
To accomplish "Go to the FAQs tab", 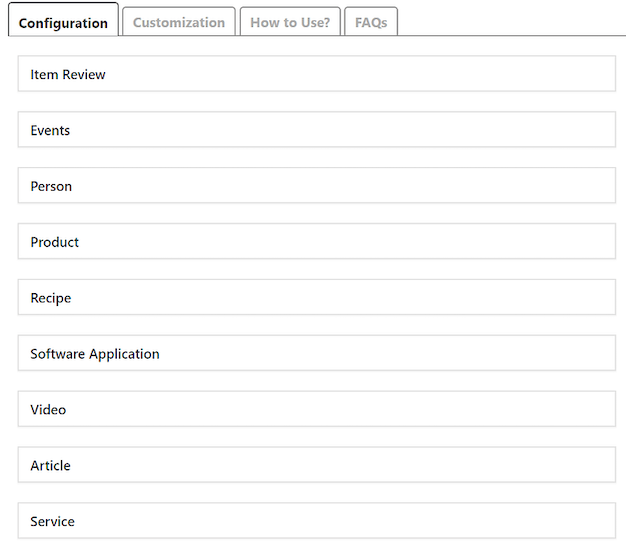I will click(x=371, y=22).
